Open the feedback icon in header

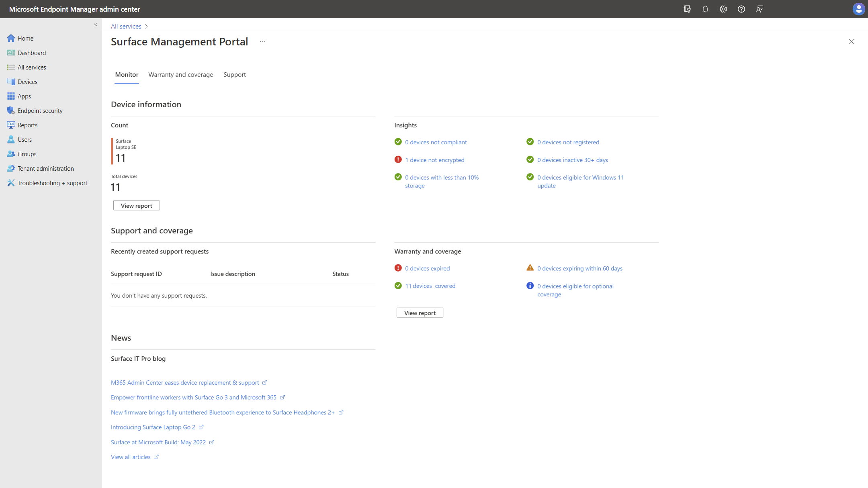759,9
